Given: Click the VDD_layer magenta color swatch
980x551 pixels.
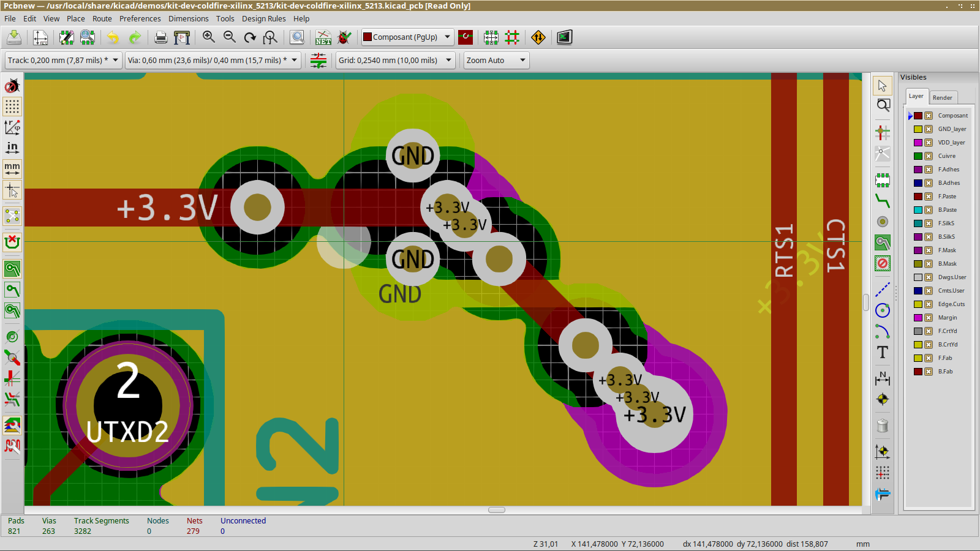Looking at the screenshot, I should click(918, 143).
